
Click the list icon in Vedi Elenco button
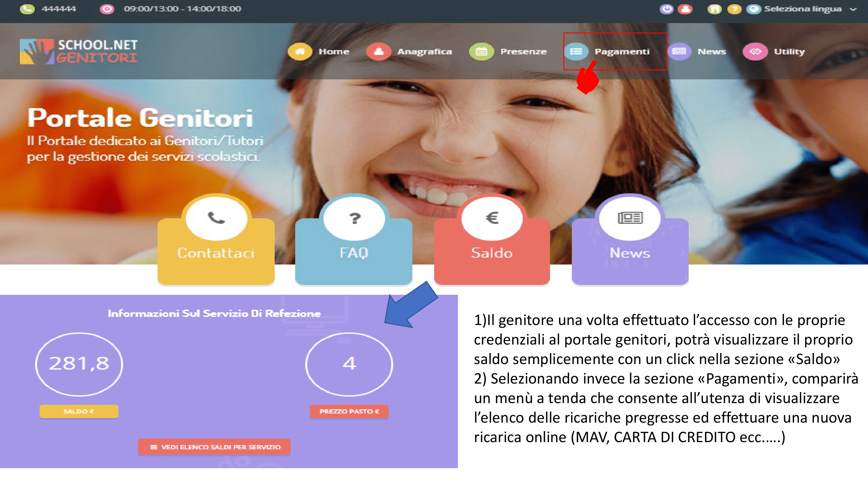coord(154,447)
